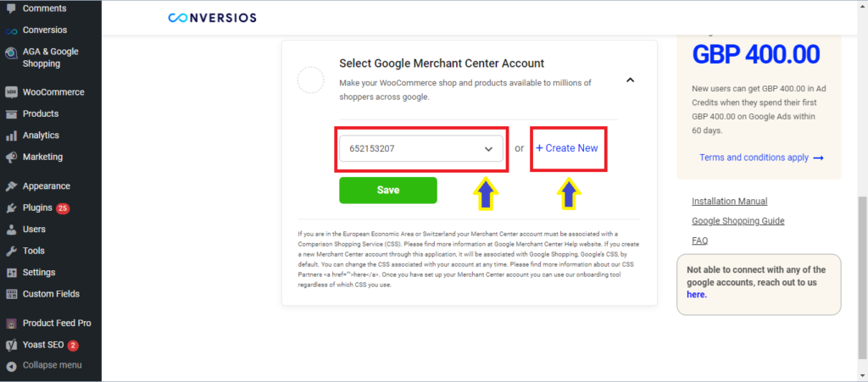Open the Analytics bar chart icon
The image size is (868, 382).
pyautogui.click(x=11, y=136)
